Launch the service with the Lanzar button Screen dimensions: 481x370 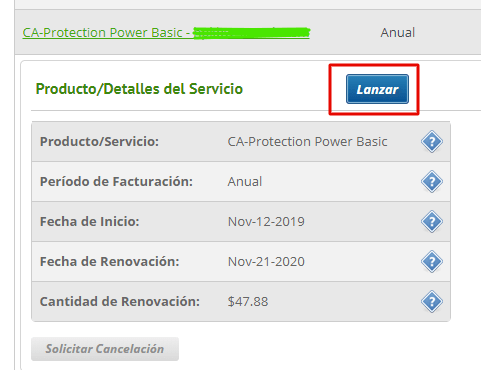coord(377,89)
